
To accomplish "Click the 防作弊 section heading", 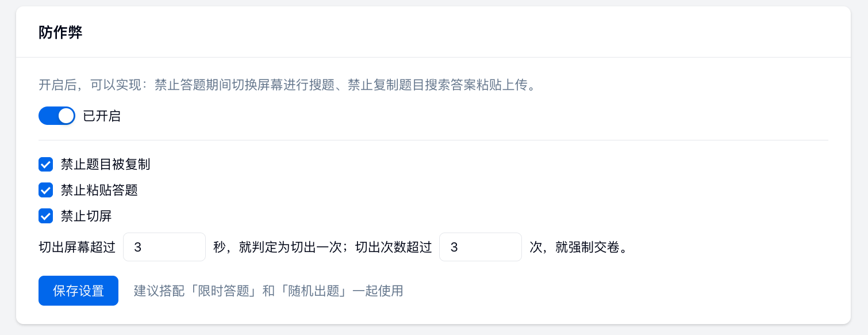I will (x=60, y=32).
